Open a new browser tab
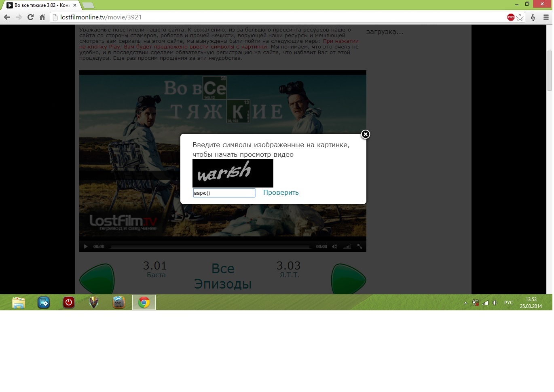The height and width of the screenshot is (392, 554). [88, 5]
